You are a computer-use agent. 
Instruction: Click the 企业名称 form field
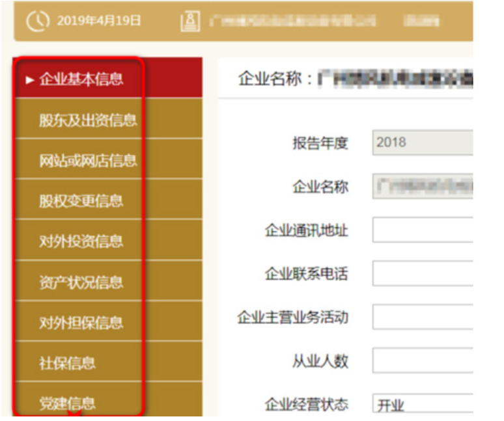[422, 186]
